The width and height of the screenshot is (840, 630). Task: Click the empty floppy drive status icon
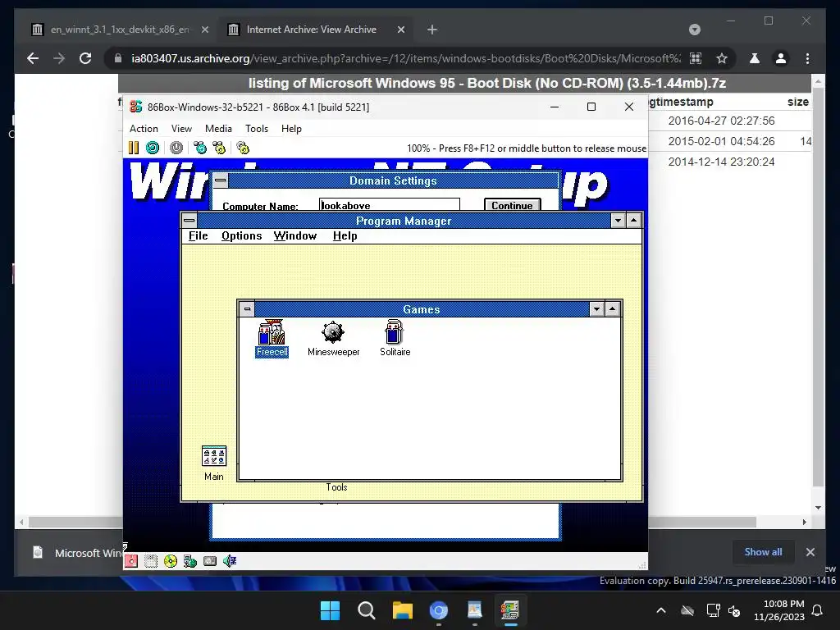151,561
